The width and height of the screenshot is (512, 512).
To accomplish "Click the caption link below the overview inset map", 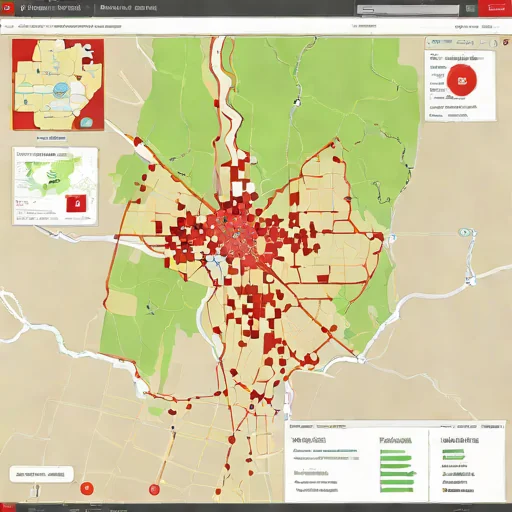I will (x=51, y=138).
